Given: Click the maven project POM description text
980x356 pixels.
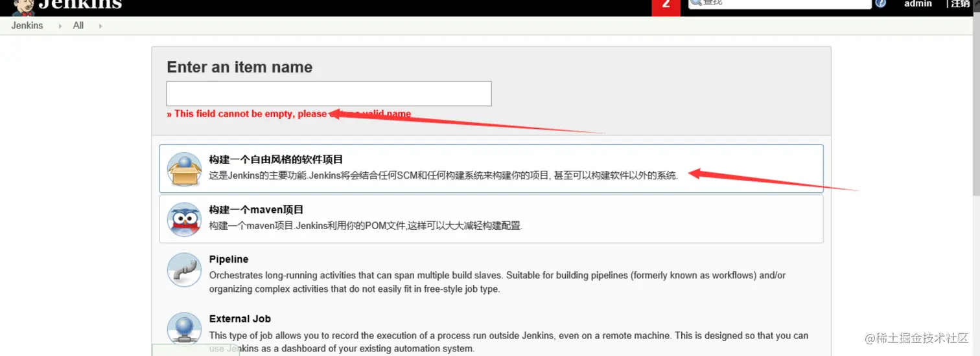Looking at the screenshot, I should pyautogui.click(x=366, y=226).
